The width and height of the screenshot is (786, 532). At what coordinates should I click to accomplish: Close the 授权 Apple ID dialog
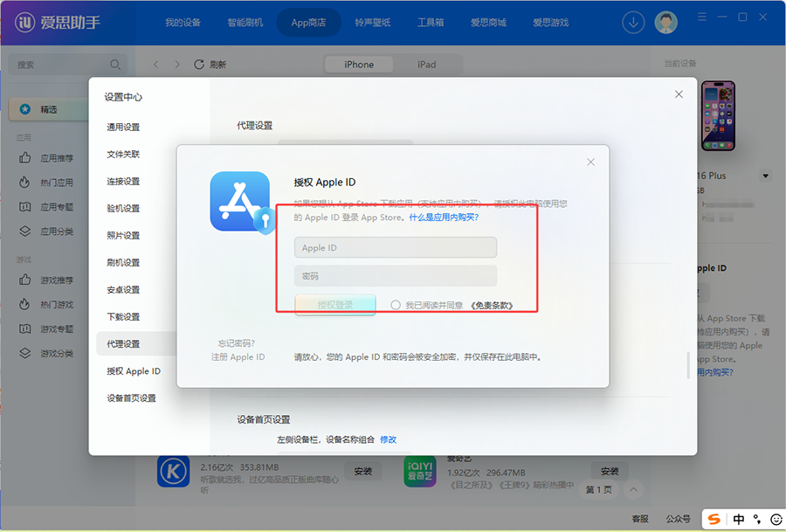(590, 162)
